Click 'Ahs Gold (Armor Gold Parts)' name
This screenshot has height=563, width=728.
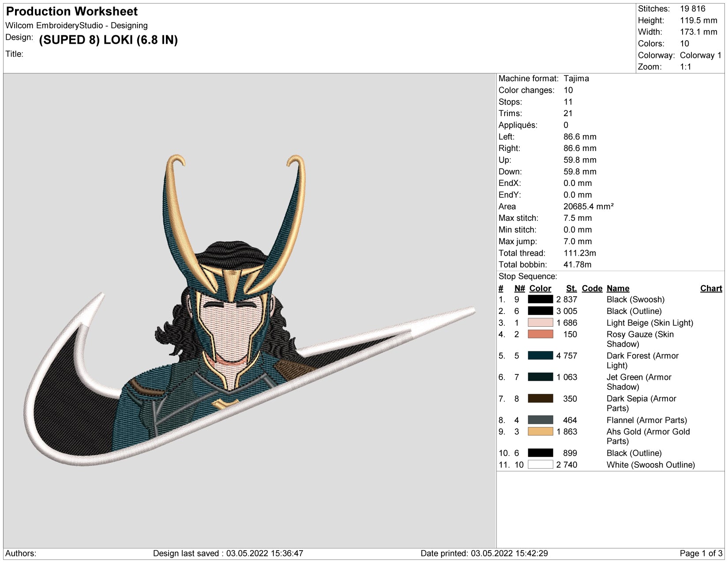[x=648, y=436]
